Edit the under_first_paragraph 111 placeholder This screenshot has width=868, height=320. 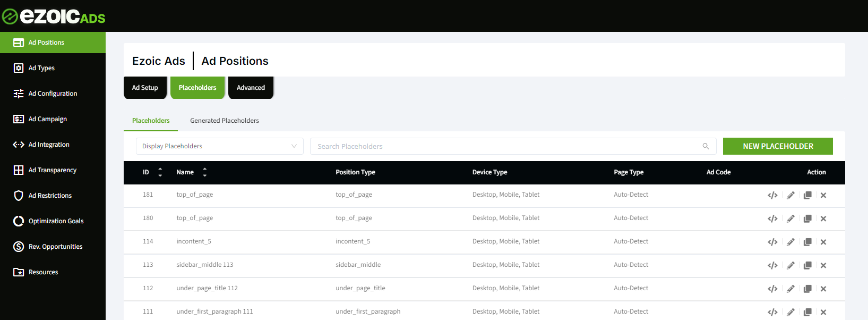pos(790,312)
